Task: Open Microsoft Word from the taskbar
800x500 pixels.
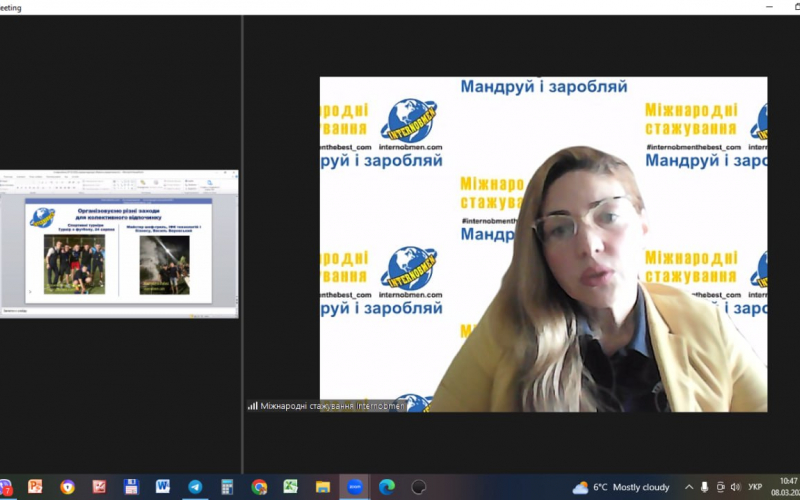Action: click(163, 487)
